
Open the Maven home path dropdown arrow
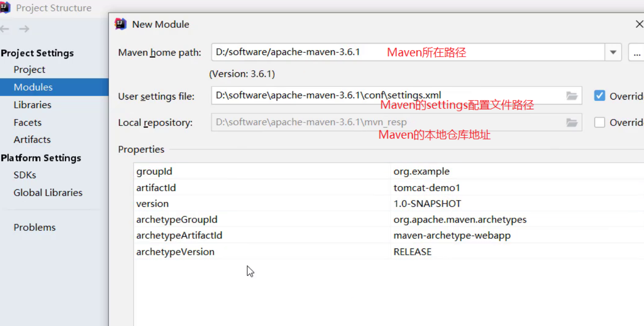(x=613, y=52)
